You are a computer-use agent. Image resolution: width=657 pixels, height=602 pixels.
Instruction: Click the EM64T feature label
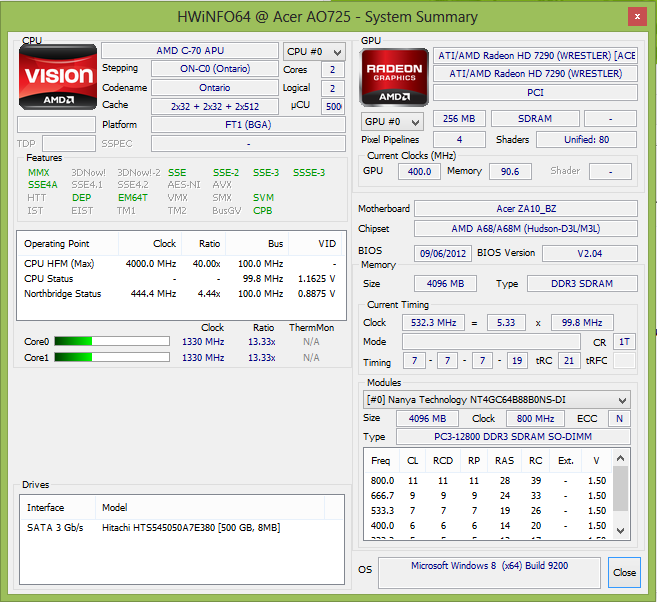(132, 198)
